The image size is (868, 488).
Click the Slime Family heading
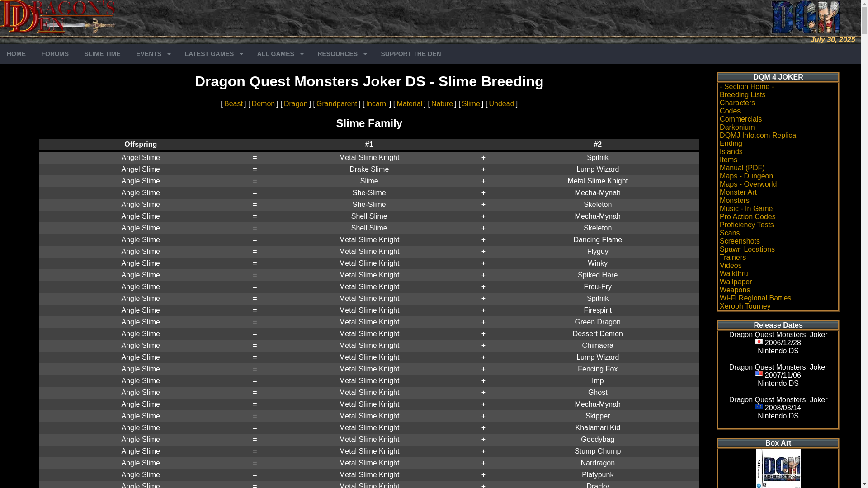click(369, 123)
